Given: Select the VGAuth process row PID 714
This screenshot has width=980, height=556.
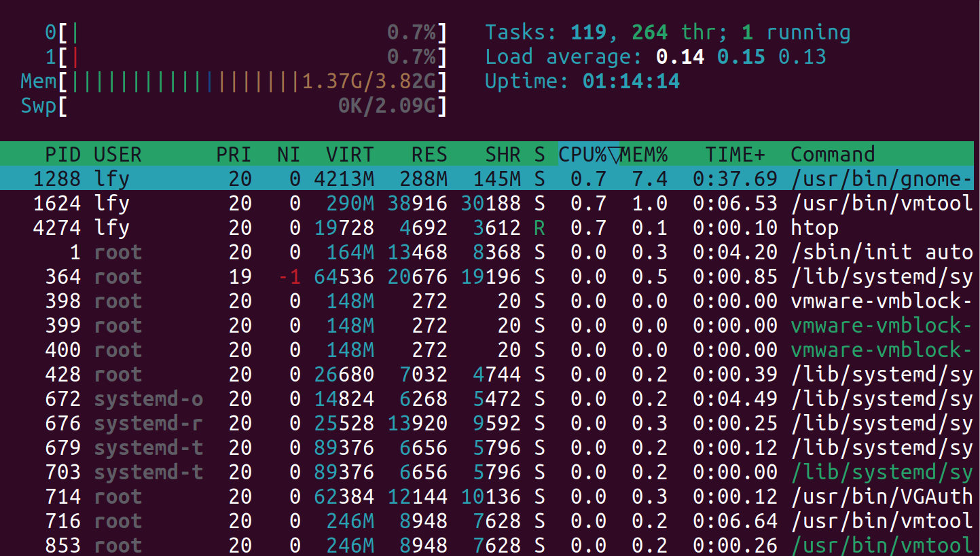Looking at the screenshot, I should tap(487, 496).
